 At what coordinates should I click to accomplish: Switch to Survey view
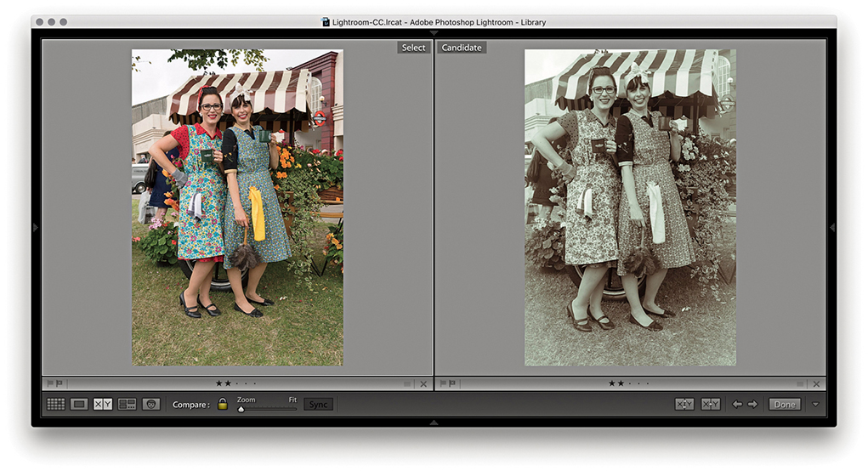pos(128,404)
